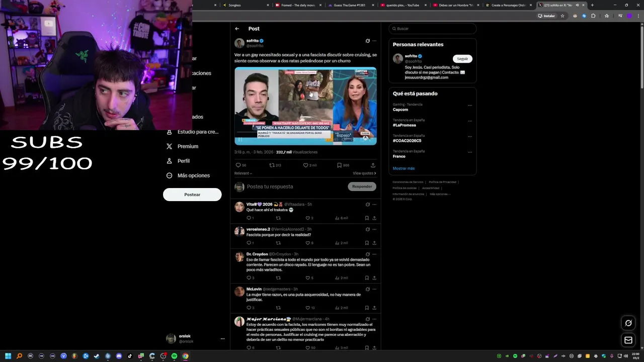Viewport: 644px width, 362px height.
Task: Bookmark the main post showing 986
Action: (x=343, y=165)
